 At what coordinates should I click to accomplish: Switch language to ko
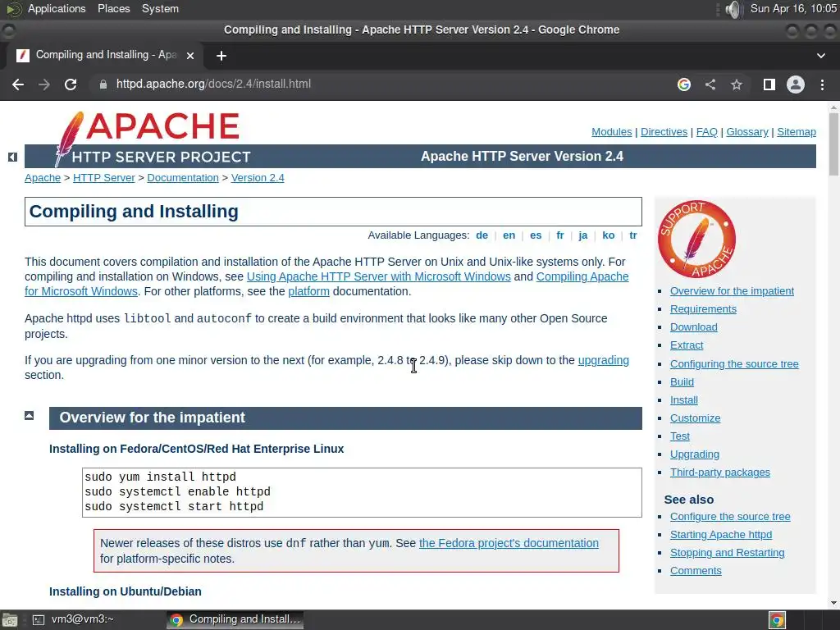point(608,235)
